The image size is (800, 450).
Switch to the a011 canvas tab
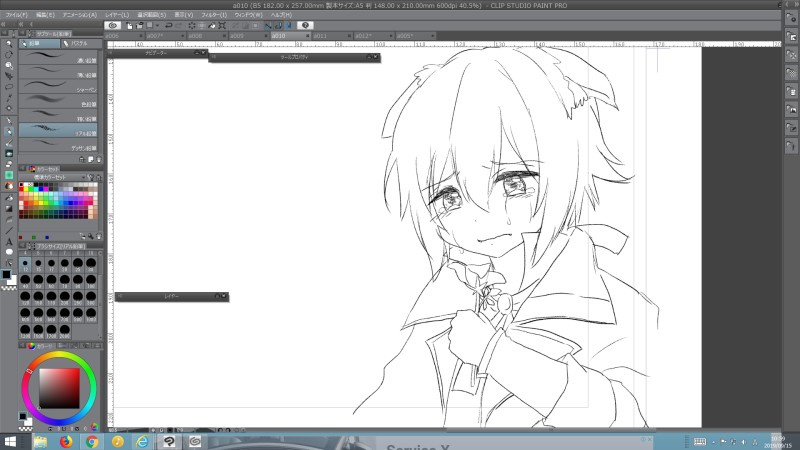pyautogui.click(x=332, y=36)
